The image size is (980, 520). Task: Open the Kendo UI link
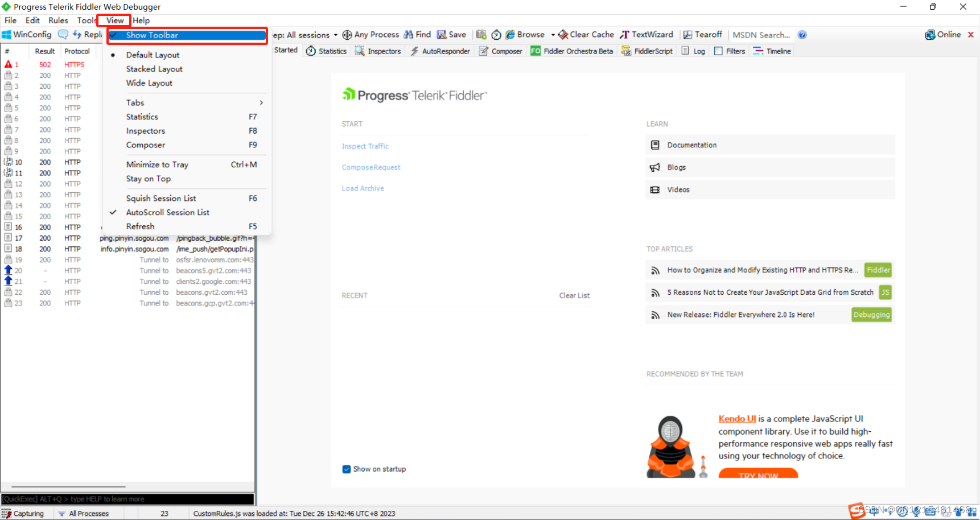pos(737,419)
